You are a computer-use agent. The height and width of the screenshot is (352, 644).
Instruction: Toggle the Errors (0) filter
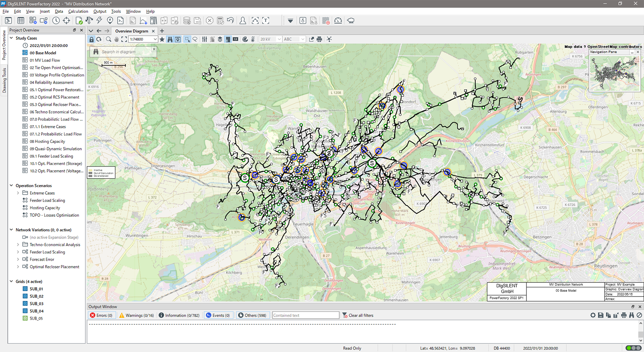coord(101,315)
